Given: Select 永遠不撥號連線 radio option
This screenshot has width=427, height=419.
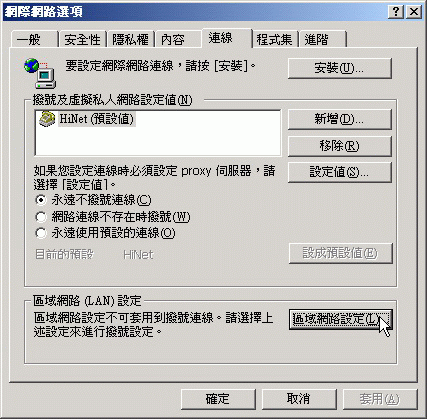Looking at the screenshot, I should point(41,200).
